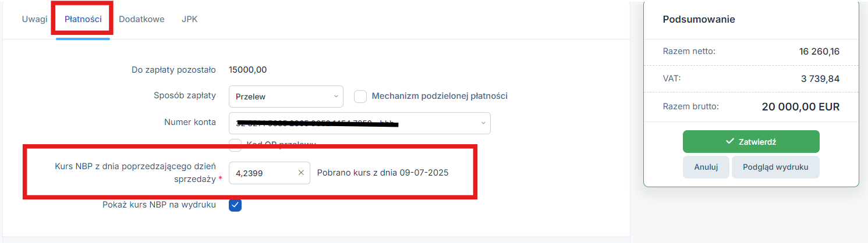Screen dimensions: 868x243
Task: Click the checkmark icon on the Zatwierdź button
Action: click(x=730, y=141)
